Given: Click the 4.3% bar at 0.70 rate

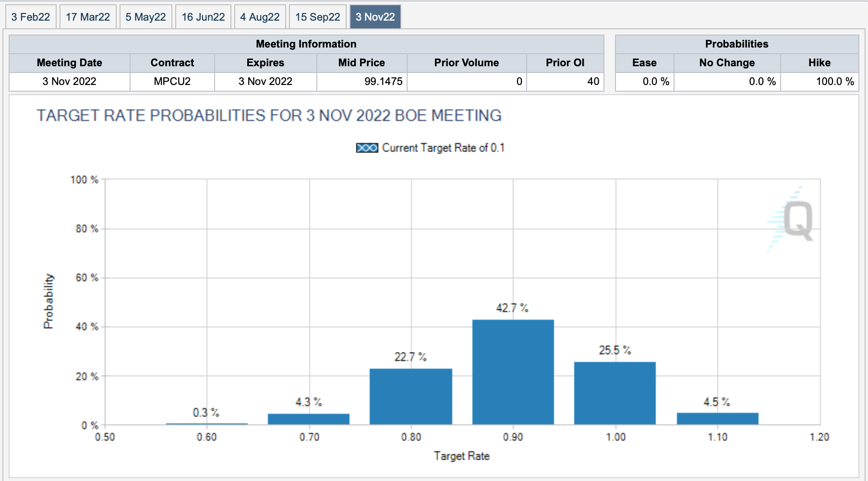Looking at the screenshot, I should [x=308, y=419].
